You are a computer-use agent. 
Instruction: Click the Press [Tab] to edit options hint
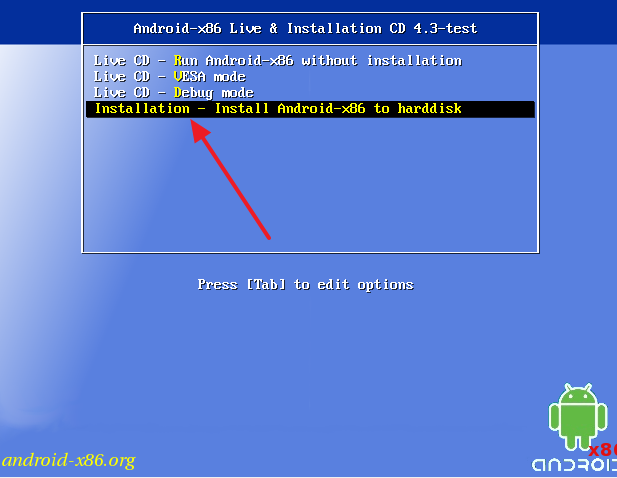[305, 284]
